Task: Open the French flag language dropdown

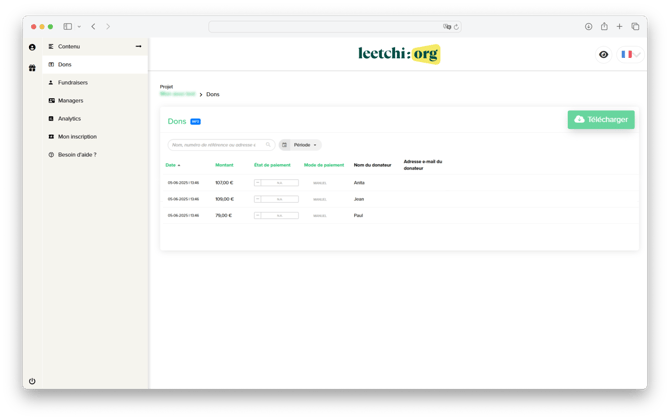Action: [630, 55]
